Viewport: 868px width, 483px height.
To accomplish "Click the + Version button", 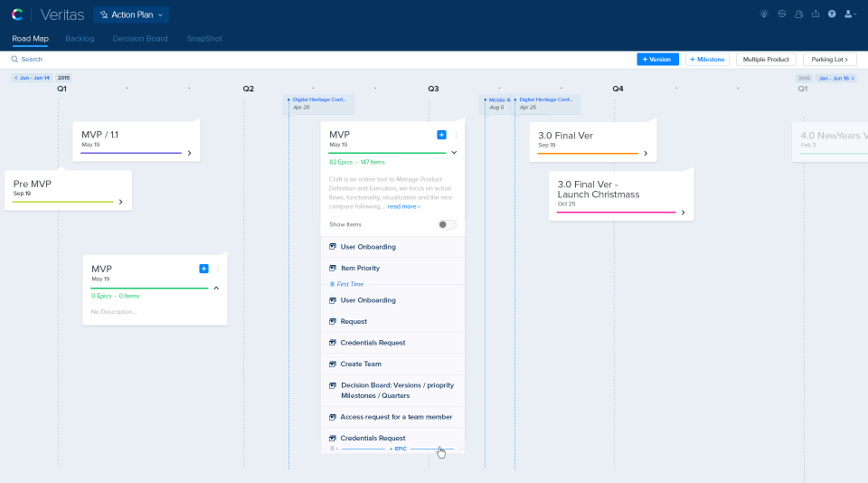I will point(657,60).
